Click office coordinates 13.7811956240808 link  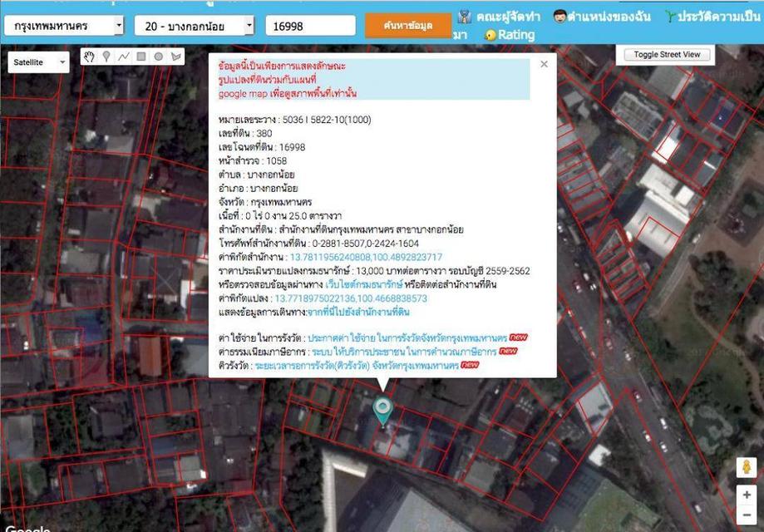pos(366,257)
